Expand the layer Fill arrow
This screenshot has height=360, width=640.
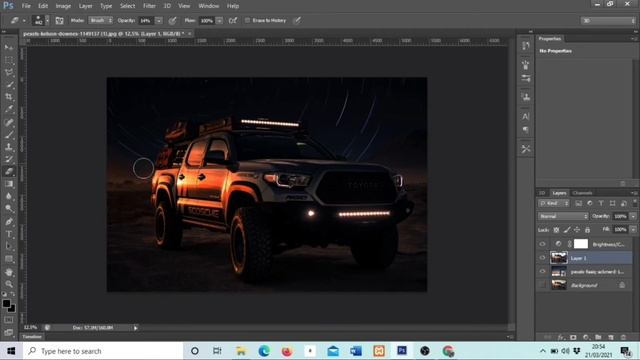tap(633, 230)
